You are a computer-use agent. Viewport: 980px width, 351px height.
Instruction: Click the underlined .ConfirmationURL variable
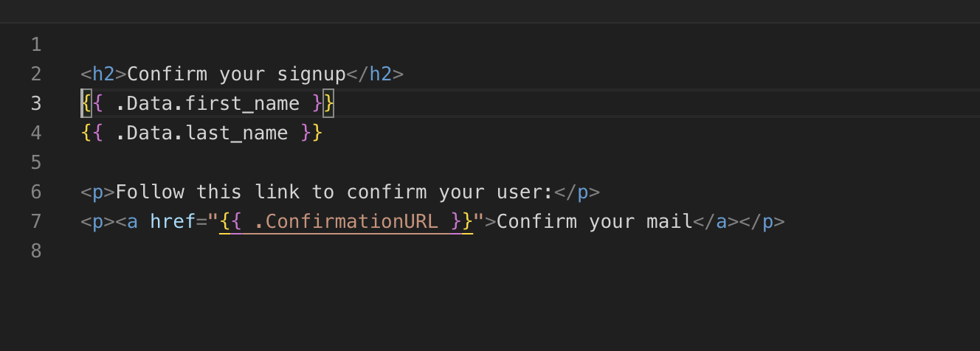click(x=345, y=222)
